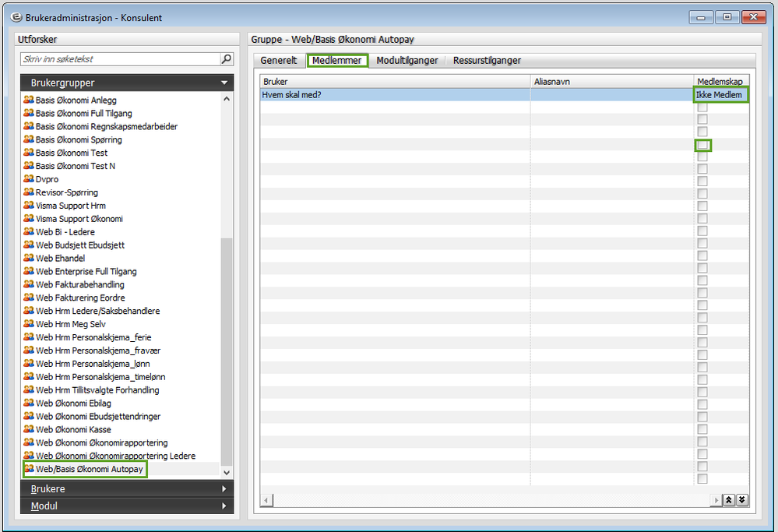Tick the highlighted green-outlined membership checkbox

[702, 145]
